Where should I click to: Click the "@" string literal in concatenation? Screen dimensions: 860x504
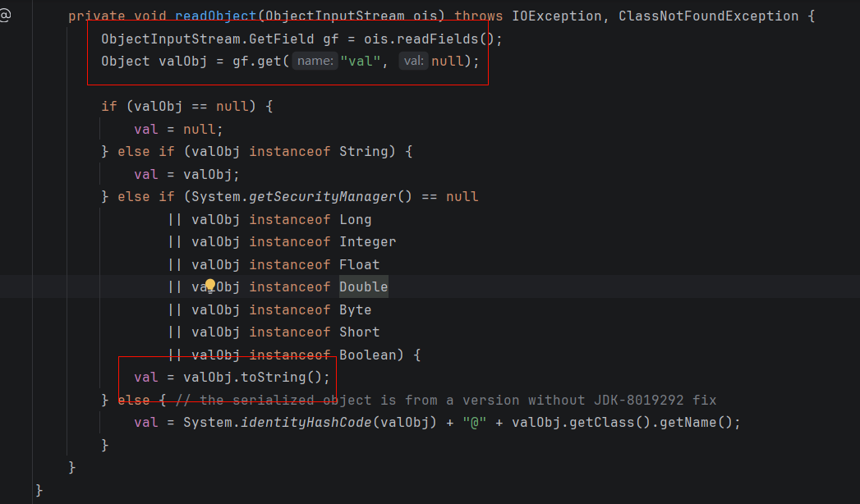click(x=474, y=423)
